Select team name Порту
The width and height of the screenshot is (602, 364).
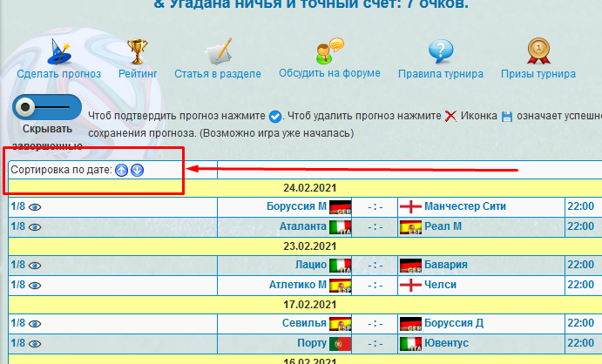312,343
